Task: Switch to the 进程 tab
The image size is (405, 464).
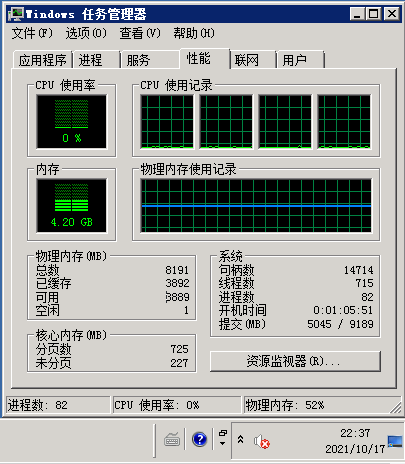Action: [97, 60]
